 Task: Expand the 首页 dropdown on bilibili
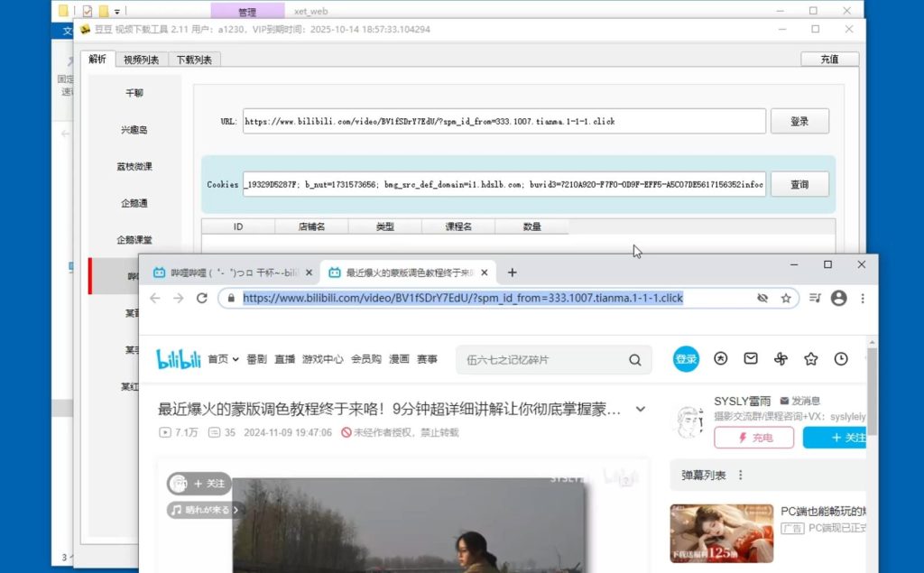224,359
